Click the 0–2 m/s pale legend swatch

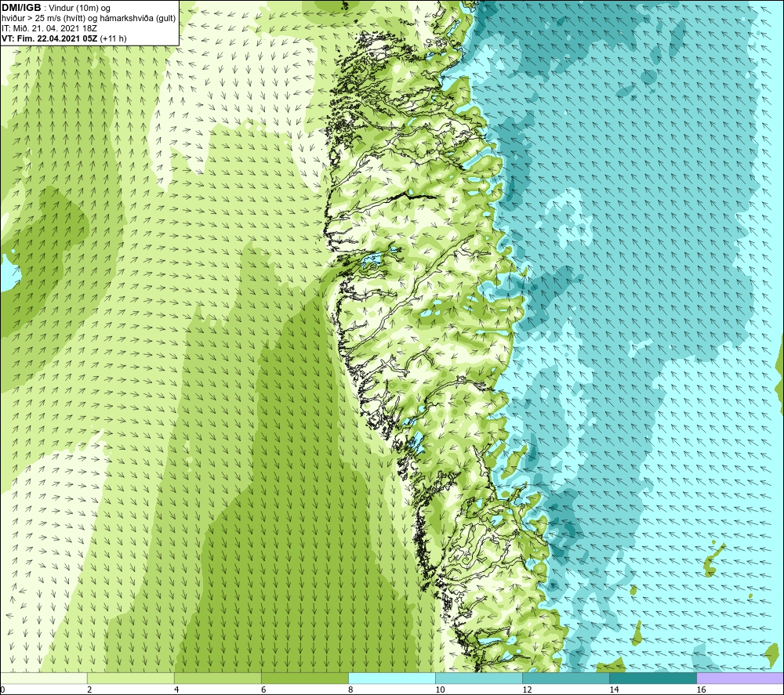pos(43,678)
